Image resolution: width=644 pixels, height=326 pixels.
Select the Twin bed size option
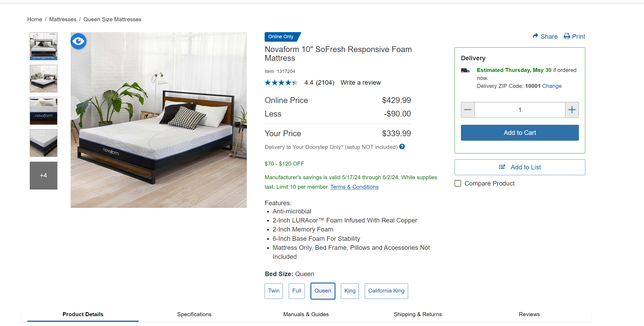coord(274,291)
